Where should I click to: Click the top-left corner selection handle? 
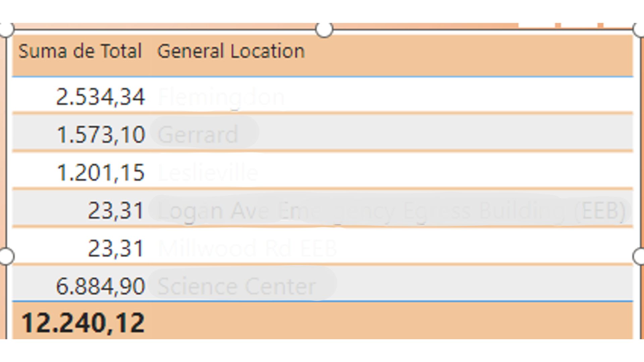tap(6, 29)
